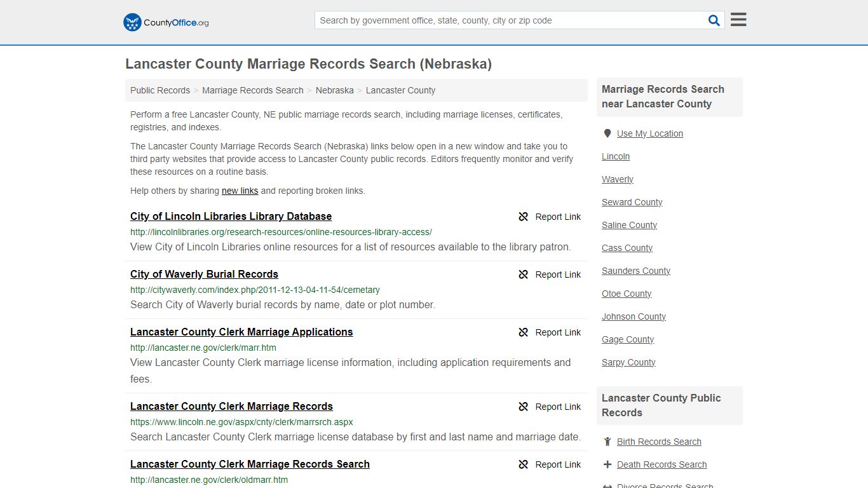Open Lancaster County Clerk Marriage Applications
Viewport: 868px width, 488px height.
(x=241, y=332)
